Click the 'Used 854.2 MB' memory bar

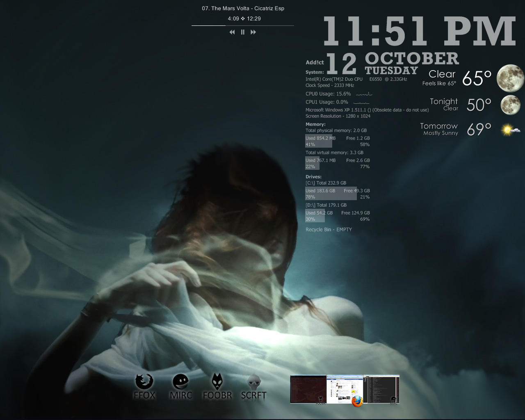tap(319, 141)
